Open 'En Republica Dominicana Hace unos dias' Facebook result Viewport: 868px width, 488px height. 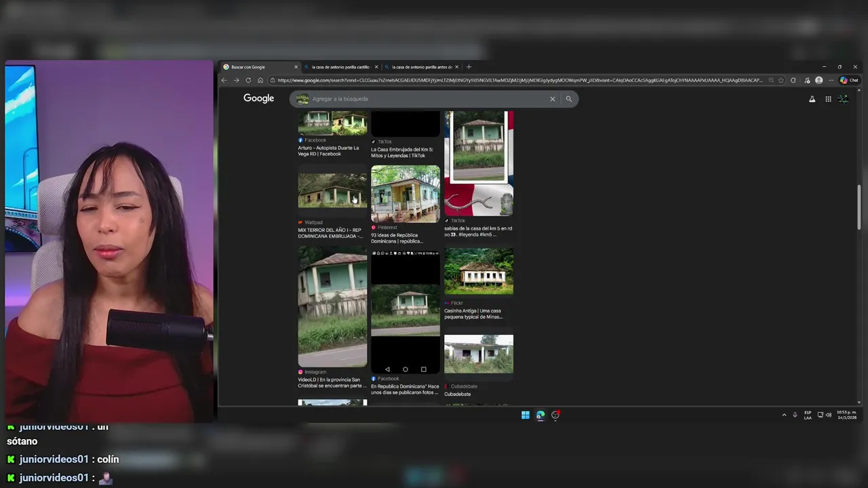[405, 389]
